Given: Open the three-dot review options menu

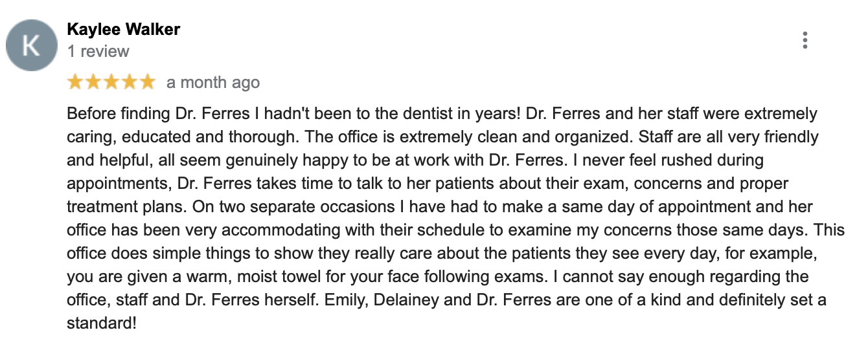Looking at the screenshot, I should point(805,40).
